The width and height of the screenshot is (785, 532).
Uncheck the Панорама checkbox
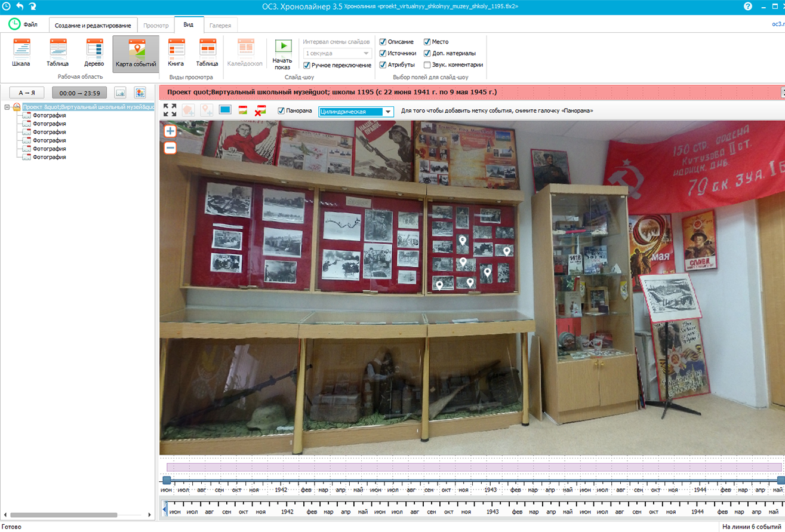[x=281, y=110]
